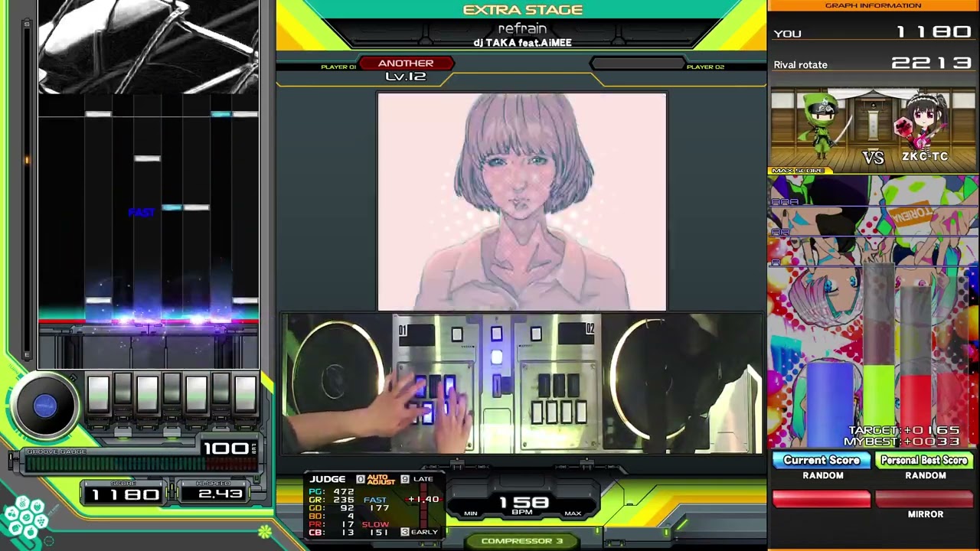This screenshot has width=980, height=551.
Task: Click the rightmost key-press indicator under the lanes
Action: tap(245, 394)
